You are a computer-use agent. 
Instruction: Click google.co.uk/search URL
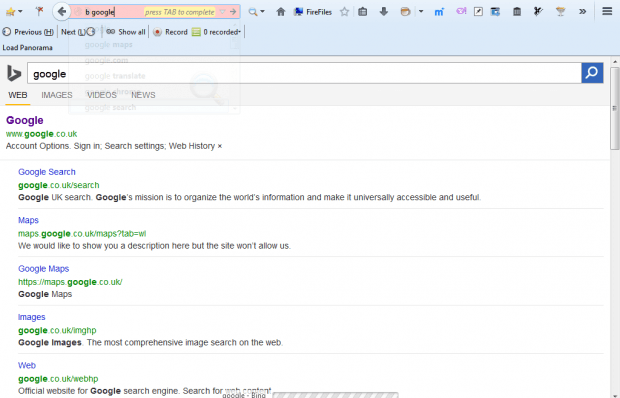[x=59, y=185]
